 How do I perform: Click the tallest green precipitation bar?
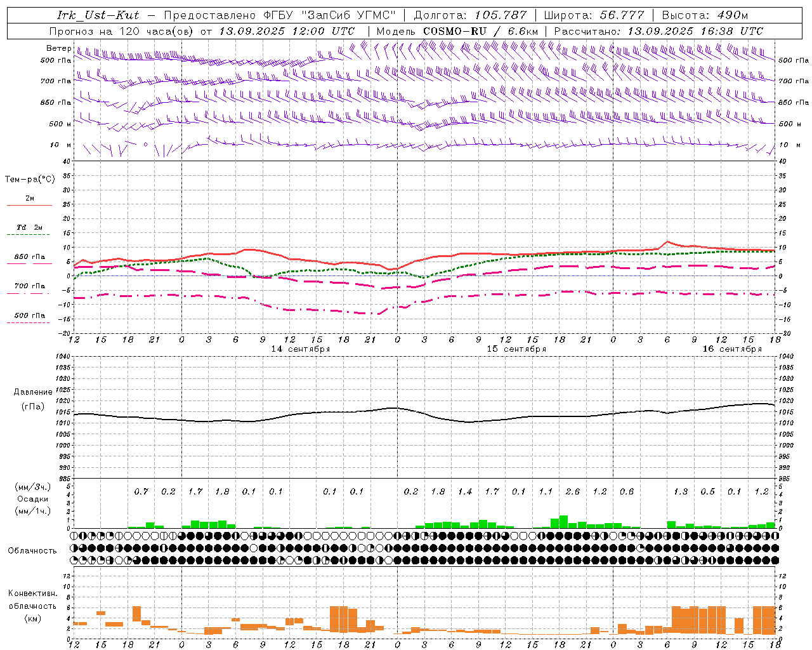point(563,522)
